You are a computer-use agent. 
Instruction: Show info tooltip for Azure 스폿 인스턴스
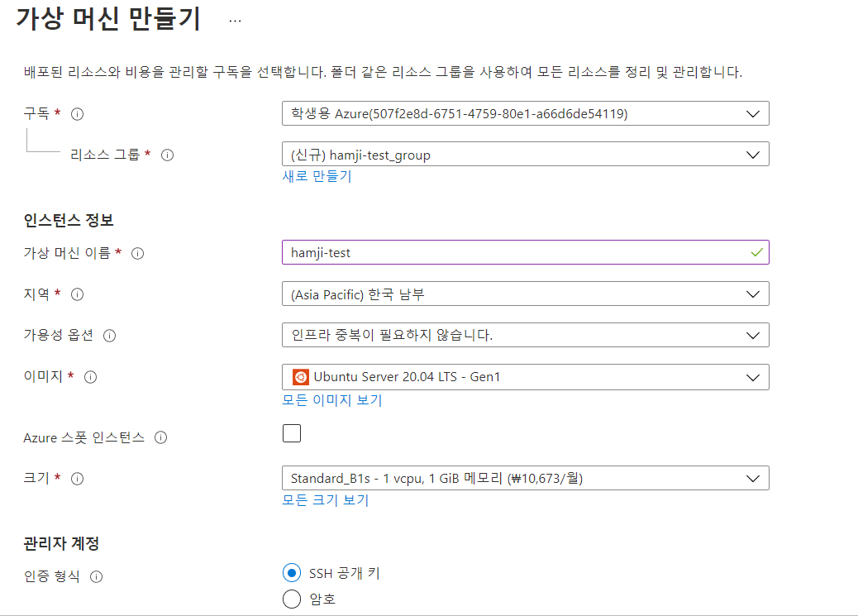160,437
